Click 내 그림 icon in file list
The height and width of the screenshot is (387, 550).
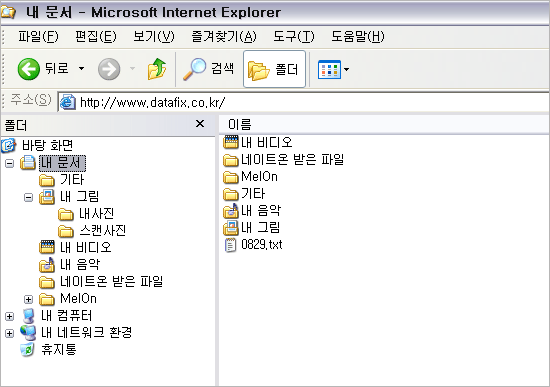point(231,228)
